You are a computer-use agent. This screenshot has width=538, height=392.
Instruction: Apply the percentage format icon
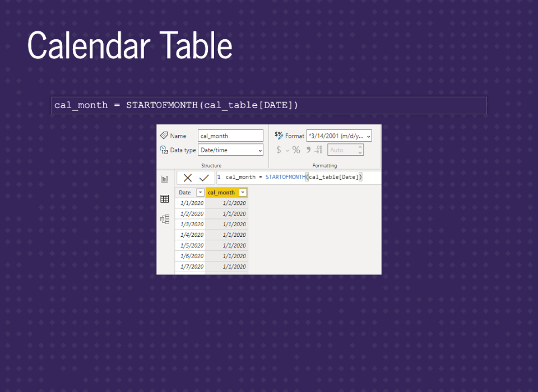(296, 150)
